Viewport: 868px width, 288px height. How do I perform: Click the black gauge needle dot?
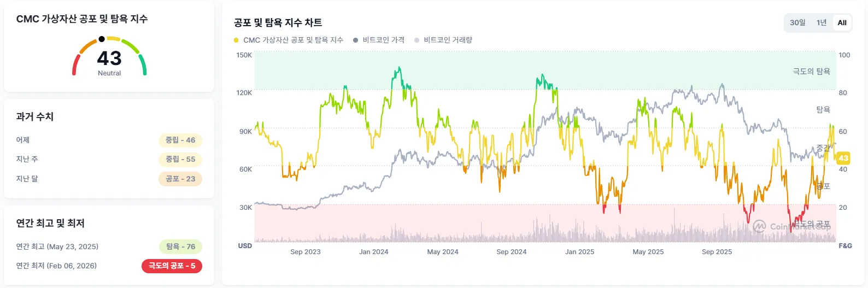[102, 39]
